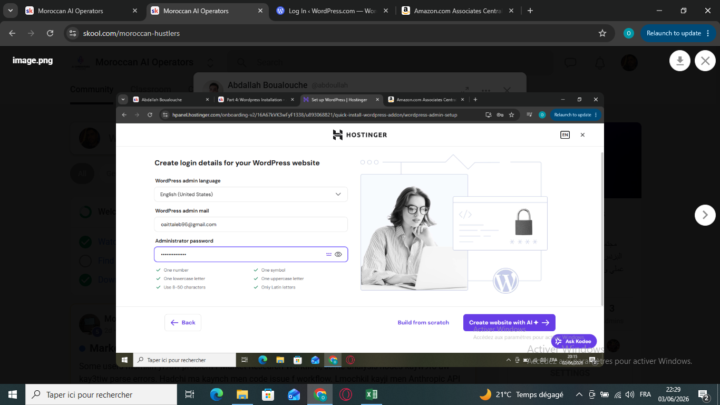Close the Log In WordPress.com tab
Image resolution: width=720 pixels, height=405 pixels.
point(386,11)
